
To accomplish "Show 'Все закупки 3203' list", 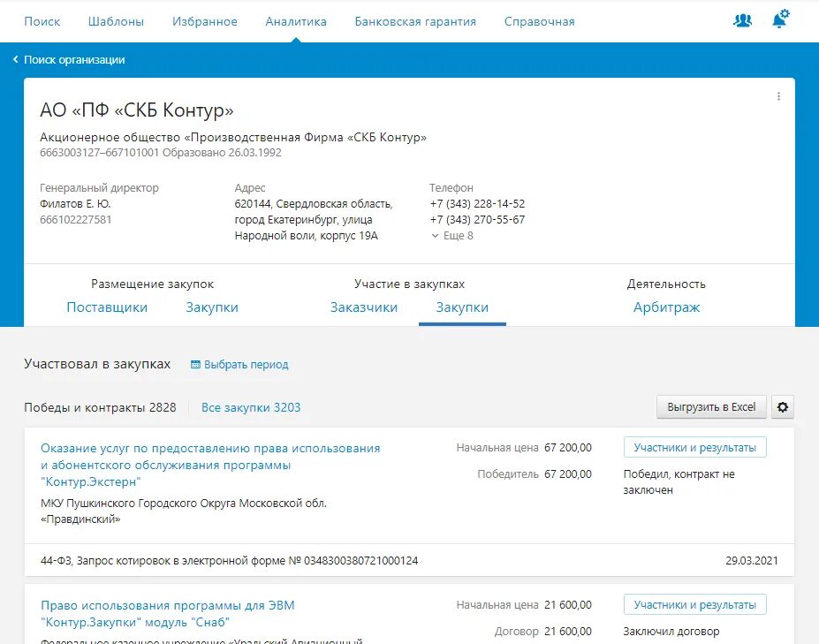I will pyautogui.click(x=251, y=407).
